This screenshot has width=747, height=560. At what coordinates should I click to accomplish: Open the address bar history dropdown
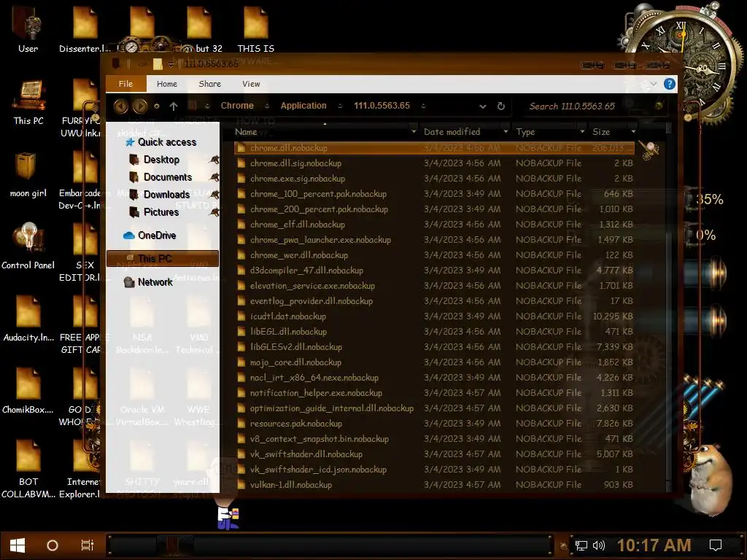(483, 106)
